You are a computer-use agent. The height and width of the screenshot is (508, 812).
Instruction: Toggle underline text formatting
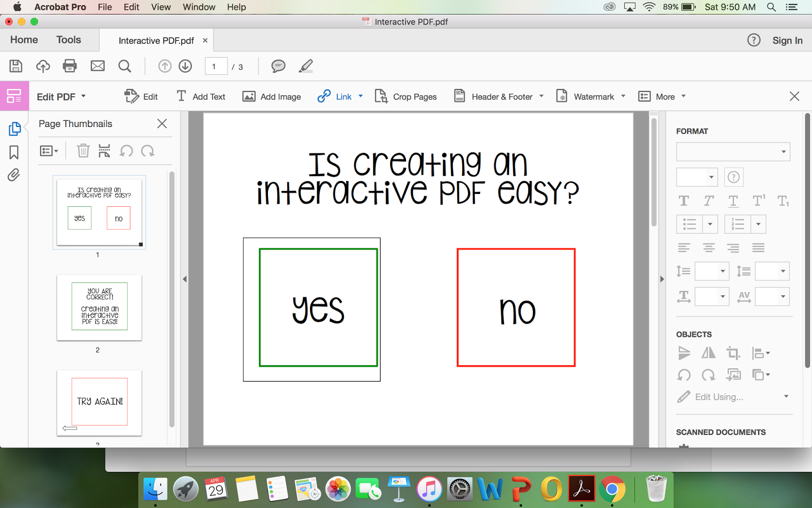(x=733, y=201)
